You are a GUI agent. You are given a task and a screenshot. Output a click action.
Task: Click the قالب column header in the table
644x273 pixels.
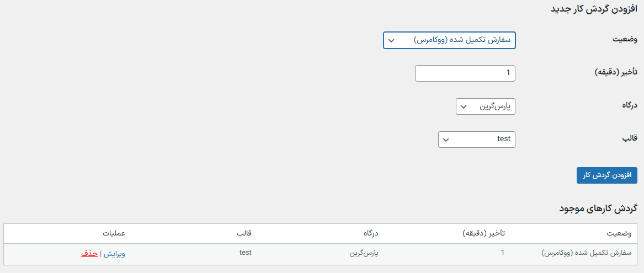[243, 233]
